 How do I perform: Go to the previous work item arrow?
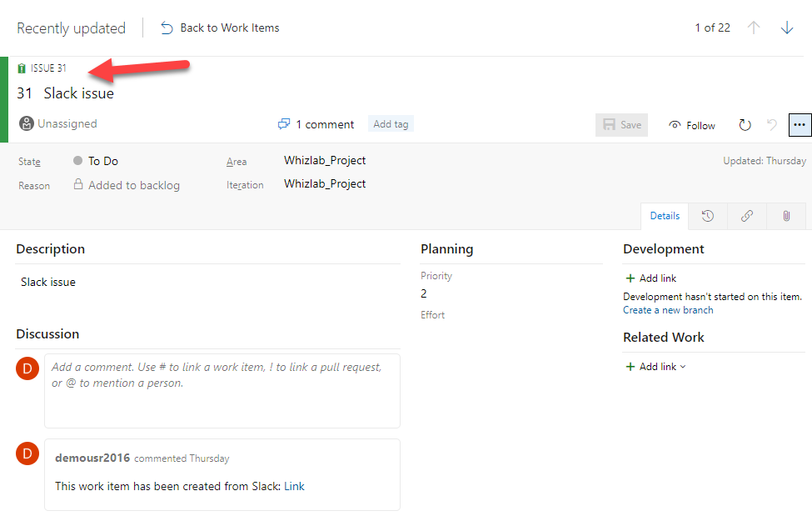pos(754,28)
